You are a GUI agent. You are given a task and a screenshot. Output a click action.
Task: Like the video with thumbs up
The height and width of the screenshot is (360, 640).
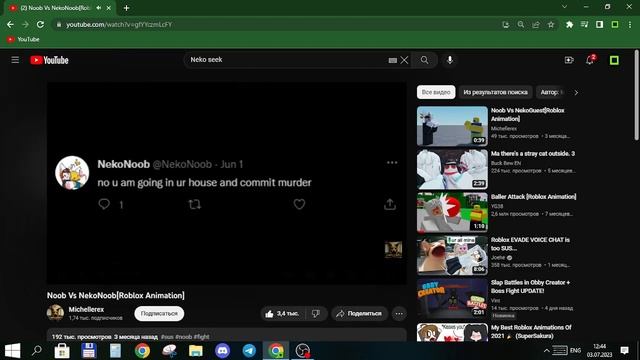[x=282, y=313]
